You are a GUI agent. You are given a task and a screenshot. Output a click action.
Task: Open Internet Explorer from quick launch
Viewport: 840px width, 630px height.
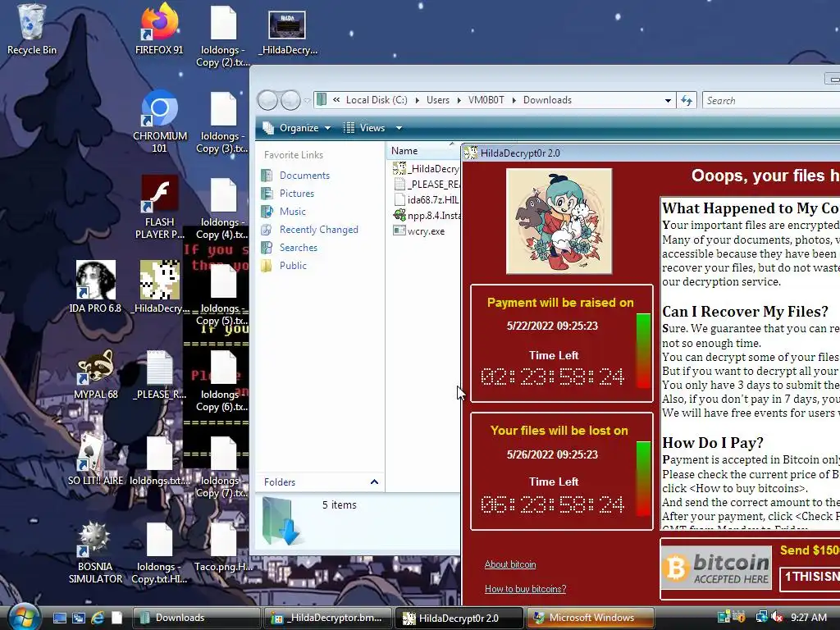(x=98, y=618)
